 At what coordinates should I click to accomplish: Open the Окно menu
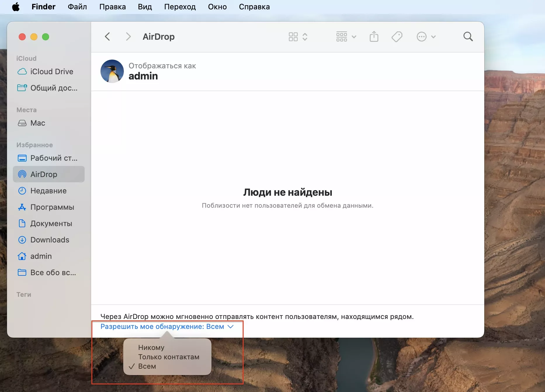coord(217,6)
